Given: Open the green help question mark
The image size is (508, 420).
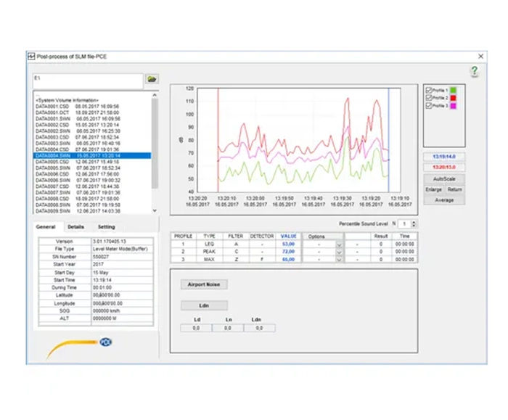Looking at the screenshot, I should (474, 71).
